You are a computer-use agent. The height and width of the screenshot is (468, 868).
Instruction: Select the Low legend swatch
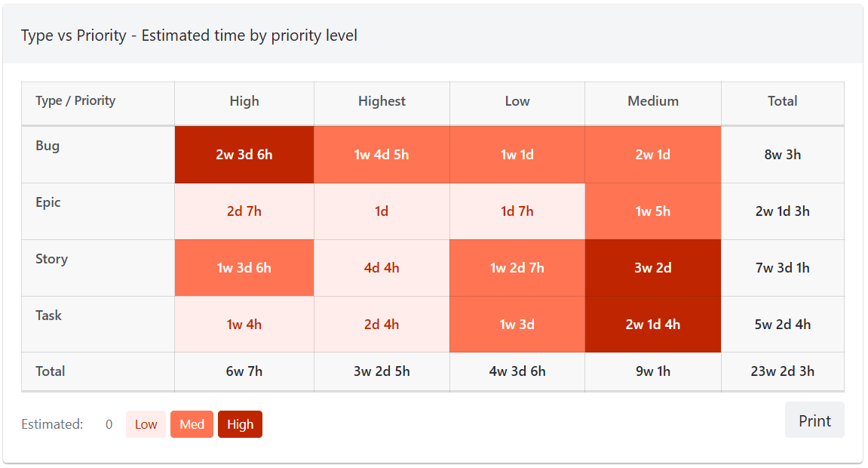(x=146, y=424)
